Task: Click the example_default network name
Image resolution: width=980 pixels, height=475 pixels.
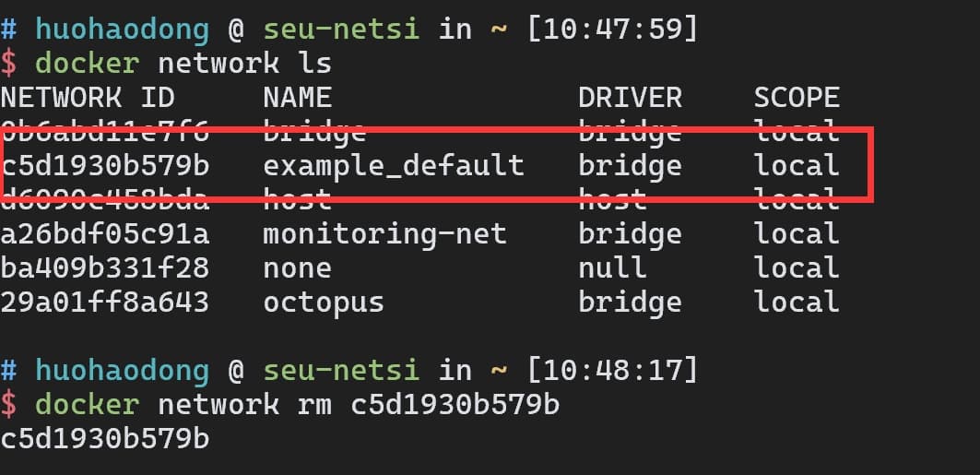Action: (x=393, y=166)
